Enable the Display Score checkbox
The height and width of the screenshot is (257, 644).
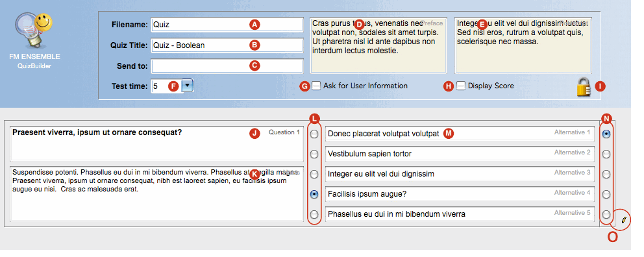point(461,86)
